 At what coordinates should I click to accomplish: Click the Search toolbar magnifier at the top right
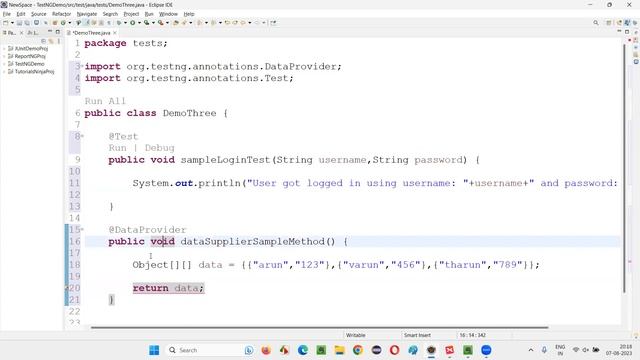point(596,23)
